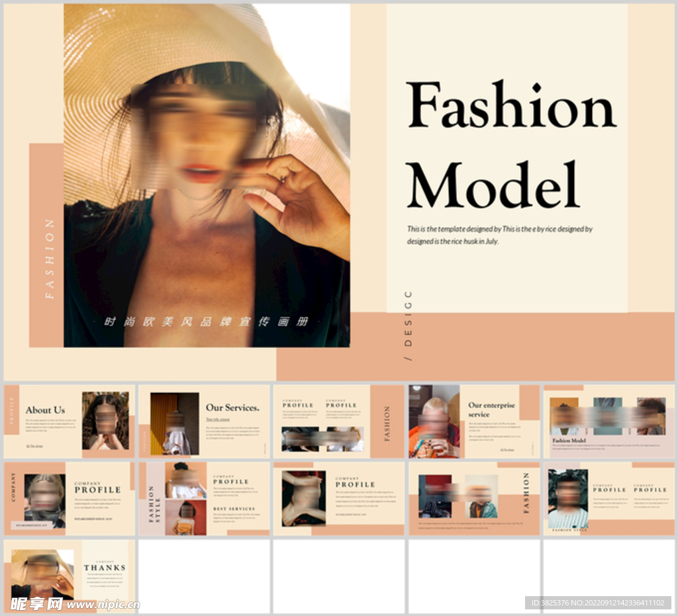Image resolution: width=678 pixels, height=616 pixels.
Task: Open the "About Us" slide thumbnail
Action: (69, 421)
